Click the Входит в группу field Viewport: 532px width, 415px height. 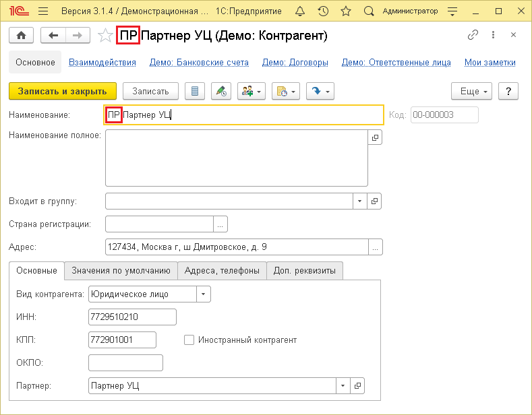[x=229, y=201]
